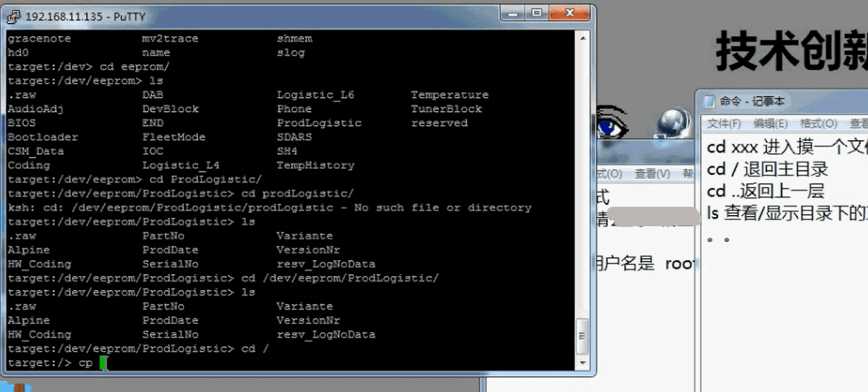Open the 格式(O) menu in Notepad
The width and height of the screenshot is (868, 392).
(x=818, y=123)
